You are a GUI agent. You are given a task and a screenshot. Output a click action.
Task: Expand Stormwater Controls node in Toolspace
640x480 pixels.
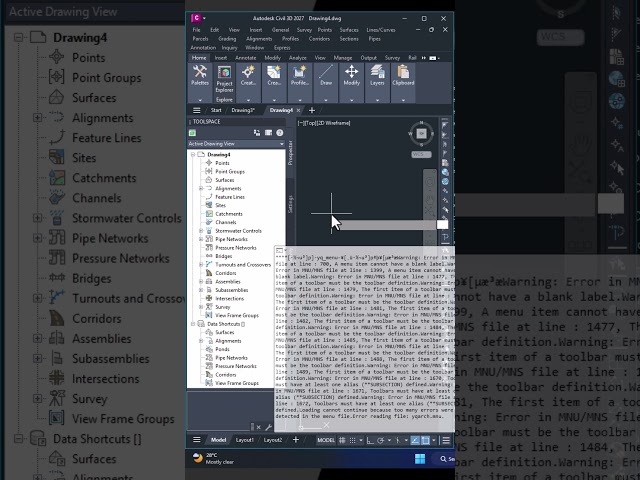(201, 231)
